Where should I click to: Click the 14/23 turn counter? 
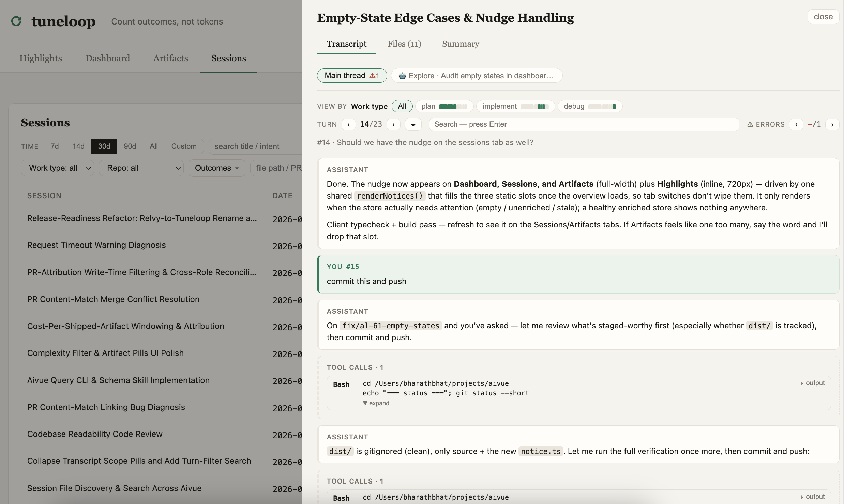(x=371, y=124)
